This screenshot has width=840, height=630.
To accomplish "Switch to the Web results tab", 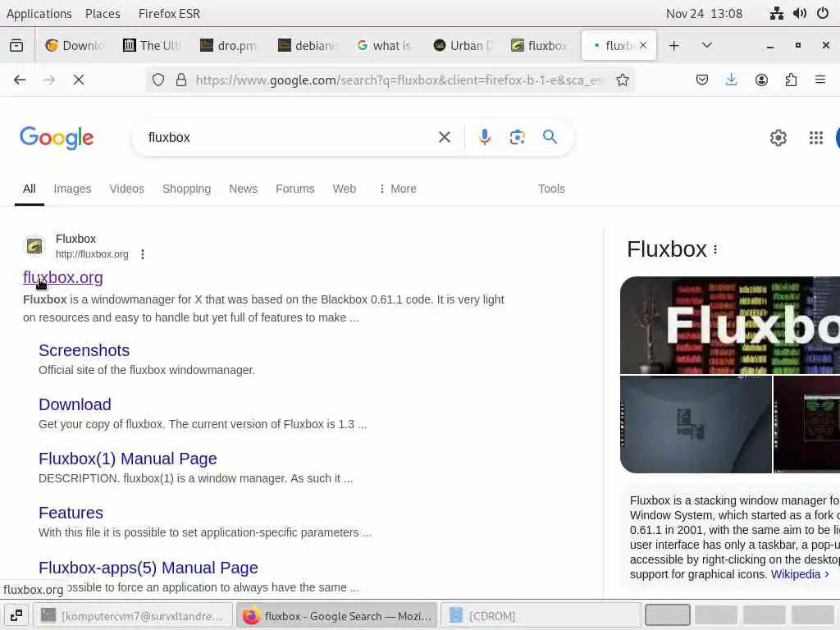I will point(344,189).
